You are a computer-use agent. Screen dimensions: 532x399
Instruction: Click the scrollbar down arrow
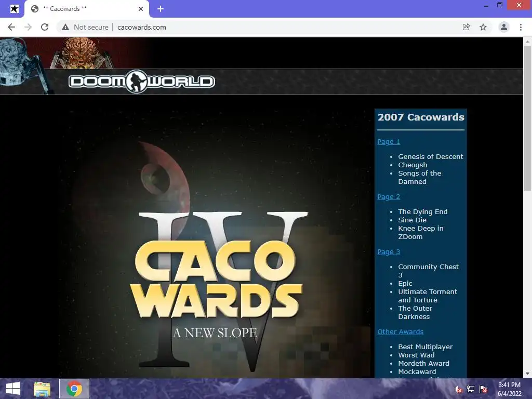point(527,374)
